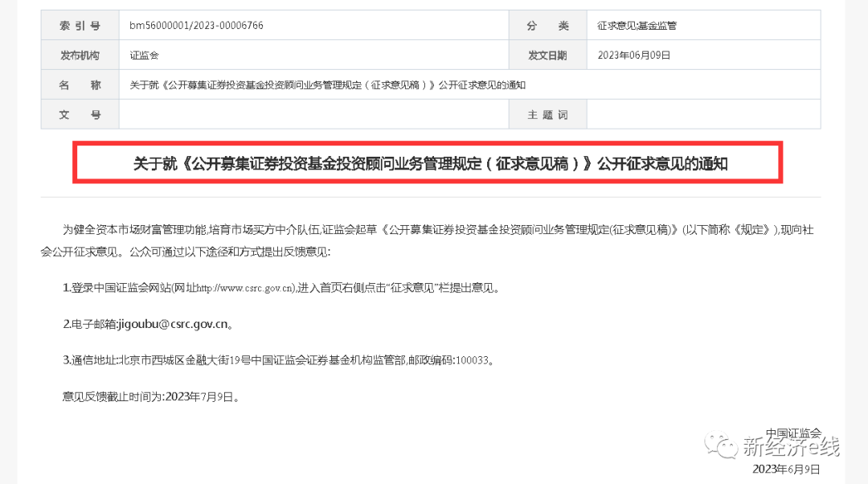
Task: Click the 分类 label cell
Action: [x=547, y=26]
